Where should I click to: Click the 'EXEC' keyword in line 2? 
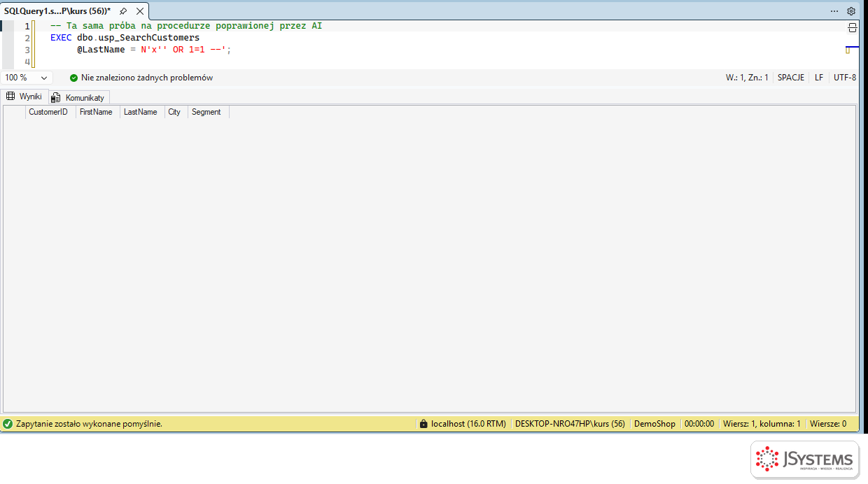click(61, 38)
